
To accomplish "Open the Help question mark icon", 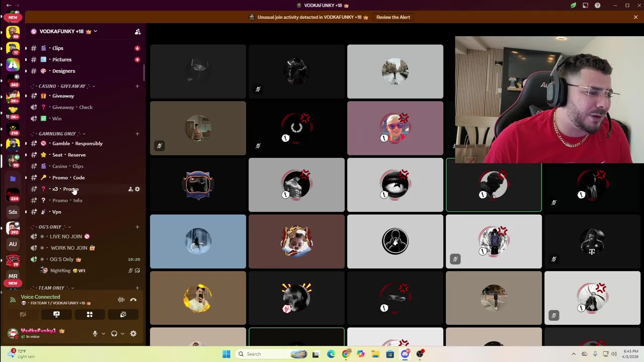I will point(597,6).
